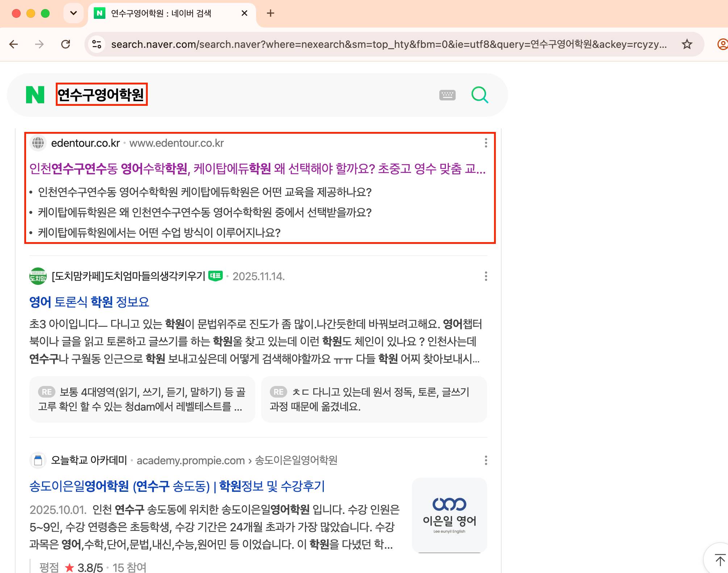Viewport: 728px width, 573px height.
Task: Open the 영어 토론식 학원 정보요 post
Action: (89, 302)
